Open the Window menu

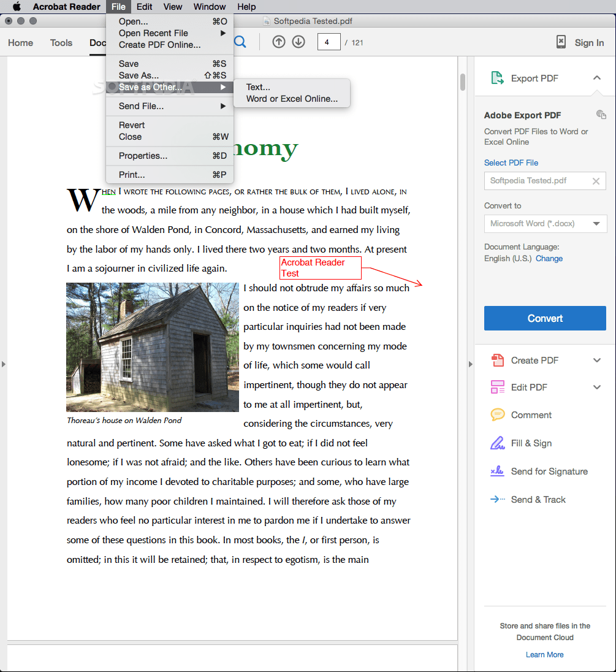pyautogui.click(x=210, y=6)
